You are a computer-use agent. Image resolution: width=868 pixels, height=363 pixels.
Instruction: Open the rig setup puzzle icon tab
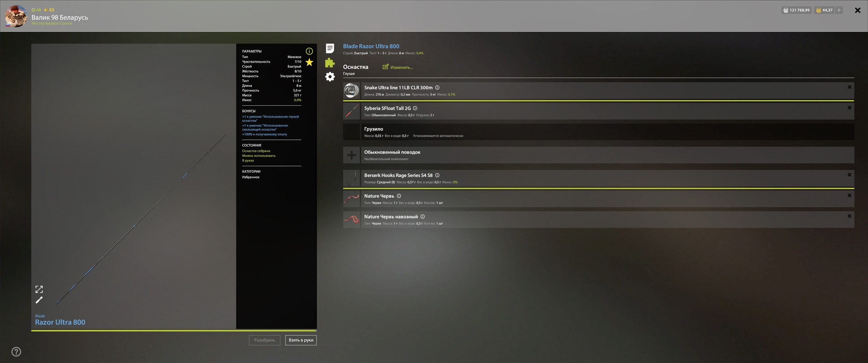pyautogui.click(x=330, y=63)
